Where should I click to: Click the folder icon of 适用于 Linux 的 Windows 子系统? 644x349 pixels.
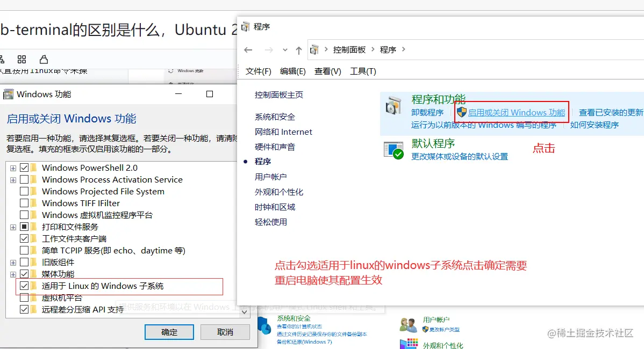(x=34, y=286)
